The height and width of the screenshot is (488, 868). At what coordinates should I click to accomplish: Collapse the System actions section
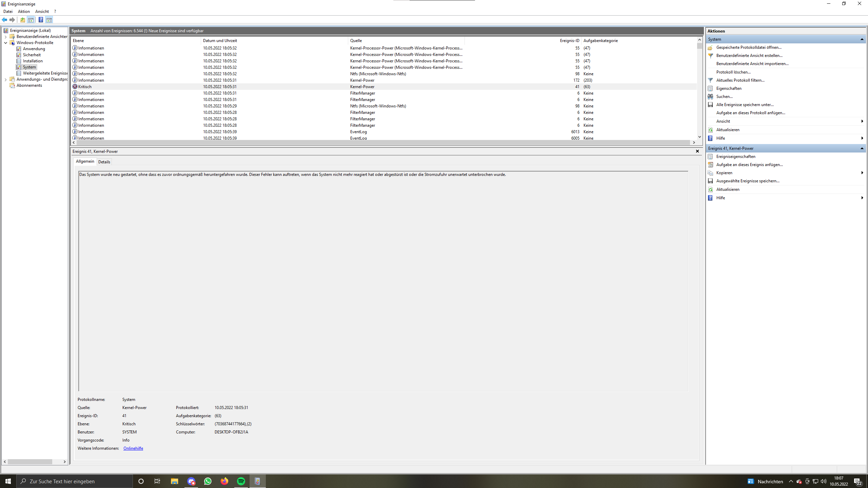862,39
